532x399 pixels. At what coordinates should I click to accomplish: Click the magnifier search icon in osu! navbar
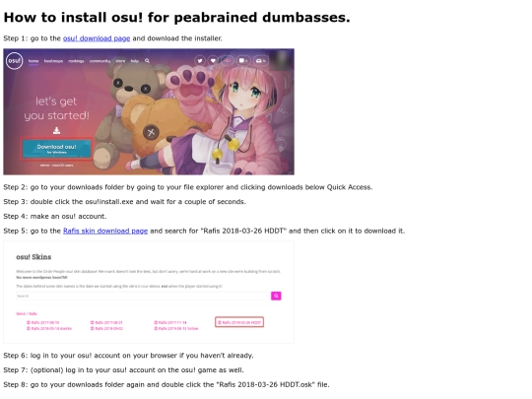tap(147, 61)
